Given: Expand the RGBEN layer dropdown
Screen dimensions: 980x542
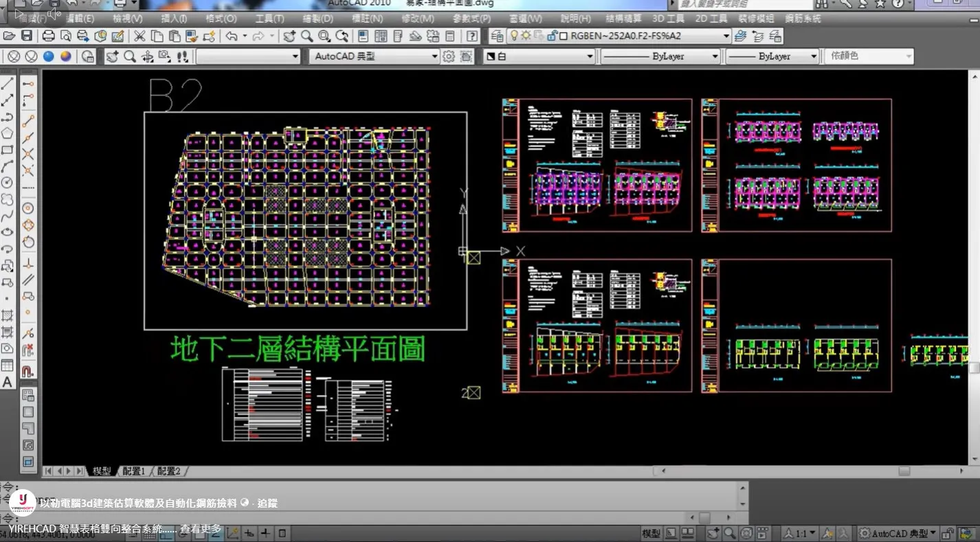Looking at the screenshot, I should point(726,36).
